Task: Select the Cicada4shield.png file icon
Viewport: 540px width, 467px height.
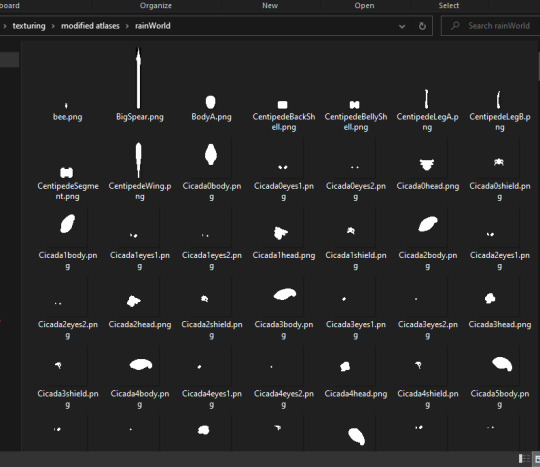Action: click(x=418, y=365)
